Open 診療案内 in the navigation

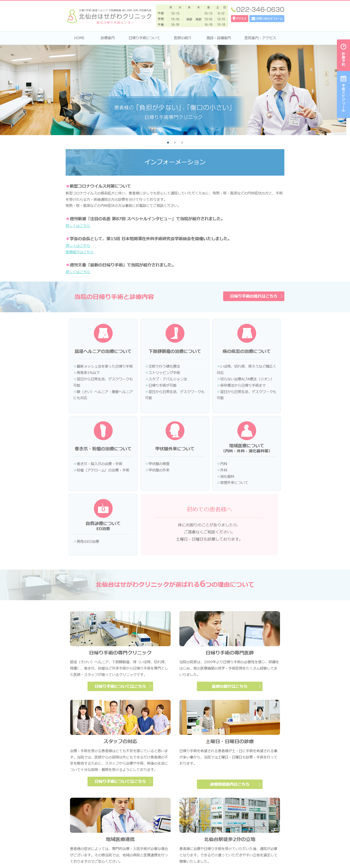click(108, 38)
